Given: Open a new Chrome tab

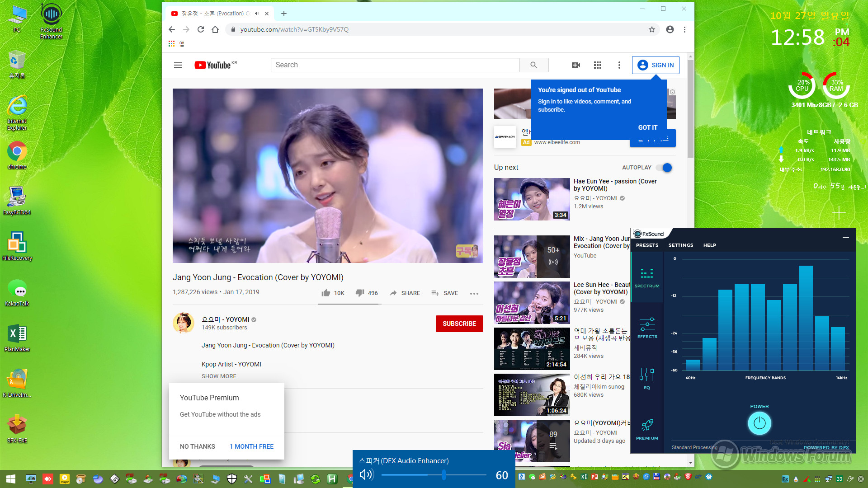Looking at the screenshot, I should pos(284,14).
